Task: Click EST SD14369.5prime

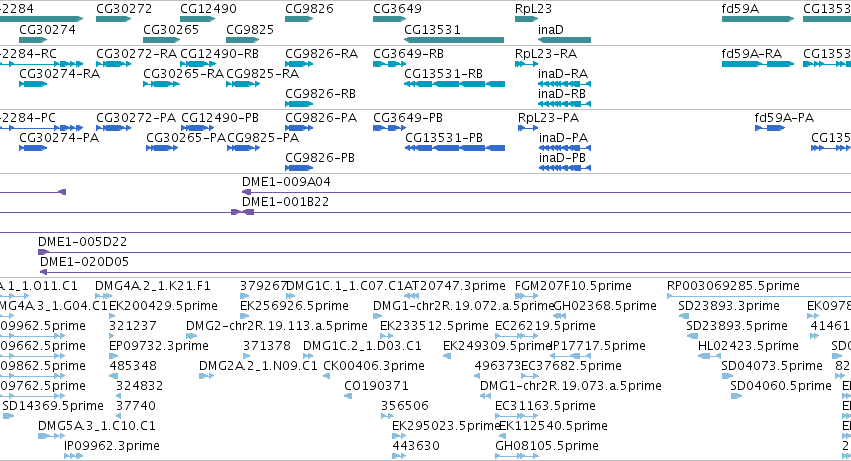Action: click(53, 407)
